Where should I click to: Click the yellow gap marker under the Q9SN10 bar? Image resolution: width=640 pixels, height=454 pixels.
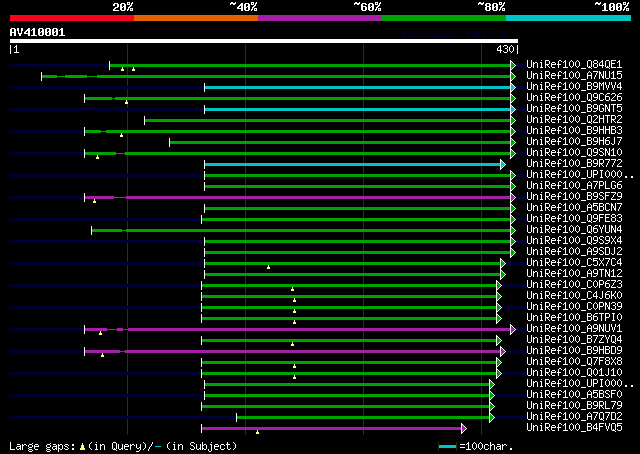97,157
